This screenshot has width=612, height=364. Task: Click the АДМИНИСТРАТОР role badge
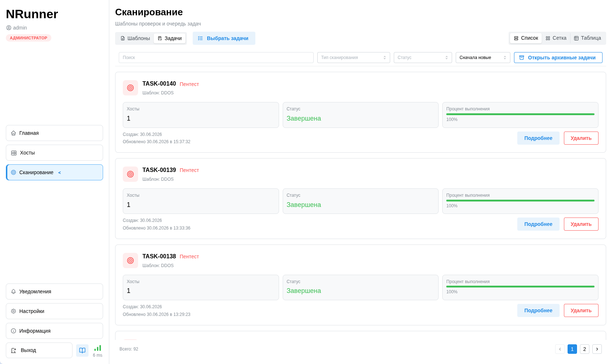click(x=28, y=38)
